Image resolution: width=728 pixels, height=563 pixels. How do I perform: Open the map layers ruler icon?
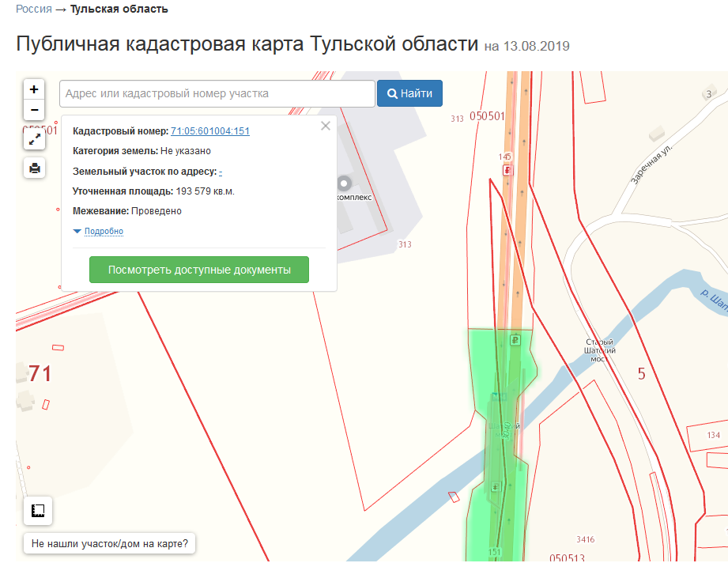pyautogui.click(x=38, y=511)
